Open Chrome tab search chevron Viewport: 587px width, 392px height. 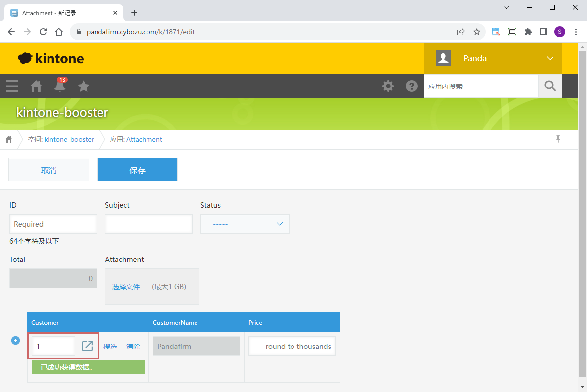click(x=507, y=7)
